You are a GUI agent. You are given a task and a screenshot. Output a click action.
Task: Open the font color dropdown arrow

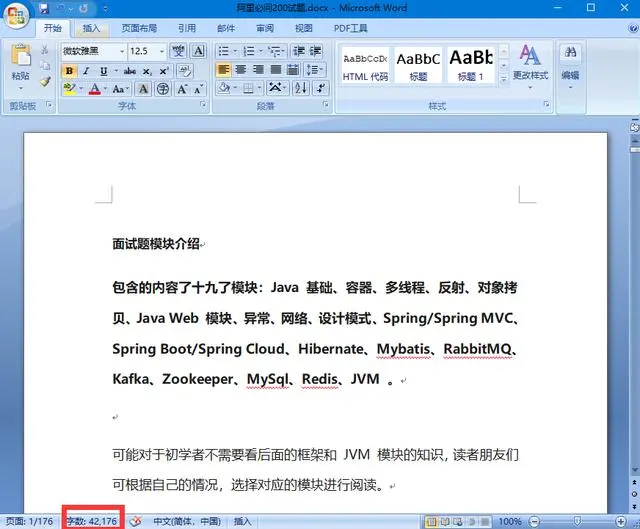[105, 89]
